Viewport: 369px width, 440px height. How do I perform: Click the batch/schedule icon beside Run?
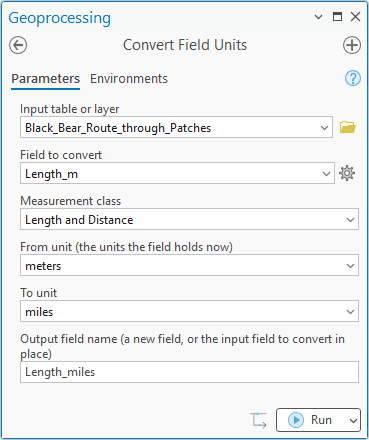pos(258,420)
